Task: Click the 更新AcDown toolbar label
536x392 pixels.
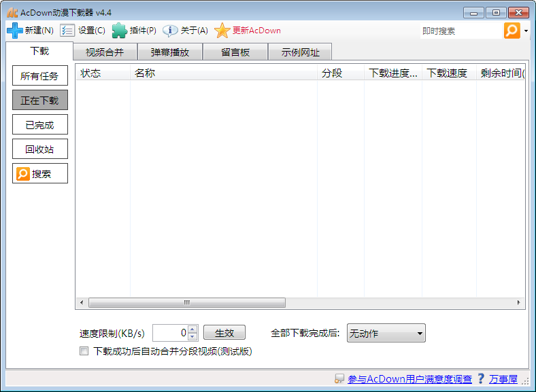Action: click(256, 31)
